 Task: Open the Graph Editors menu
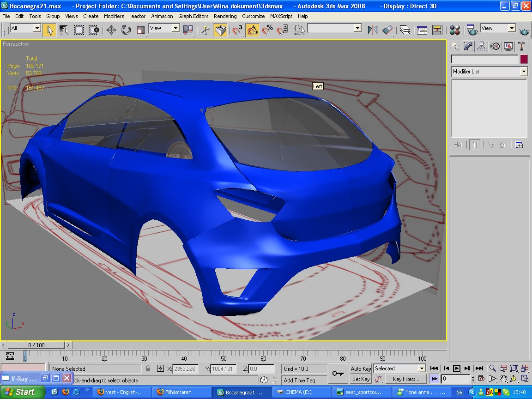pos(193,16)
